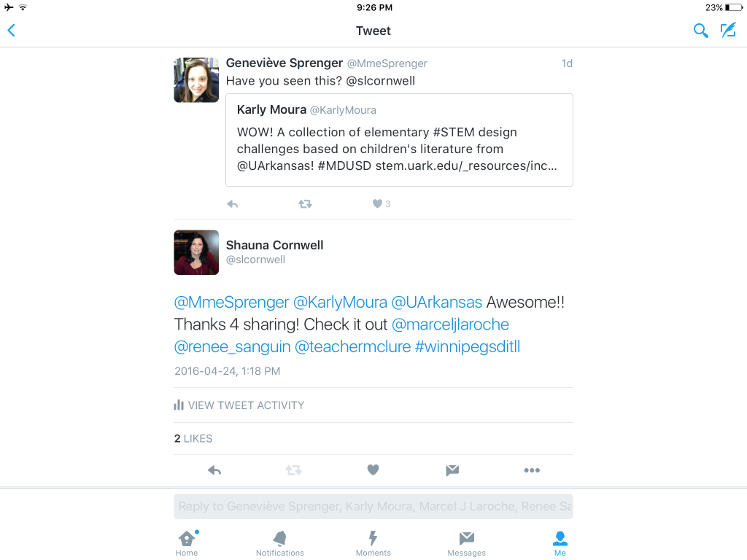747x560 pixels.
Task: Tap the back arrow to leave tweet
Action: tap(12, 31)
